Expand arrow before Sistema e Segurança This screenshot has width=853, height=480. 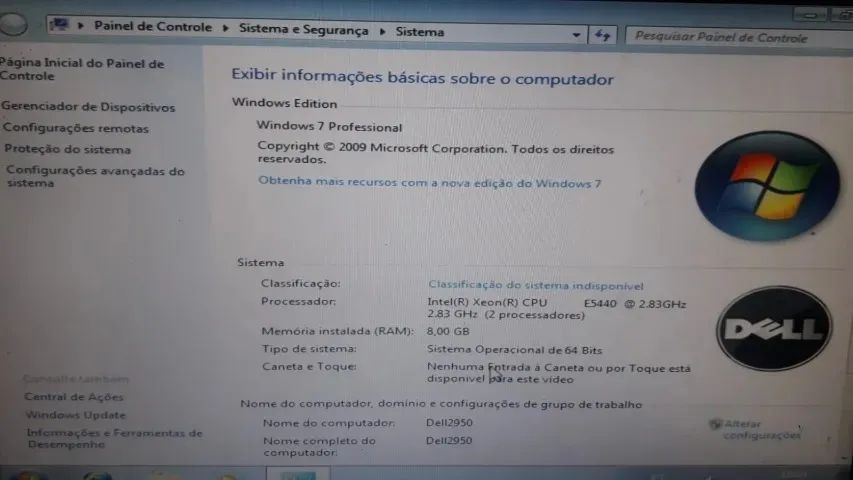coord(225,28)
